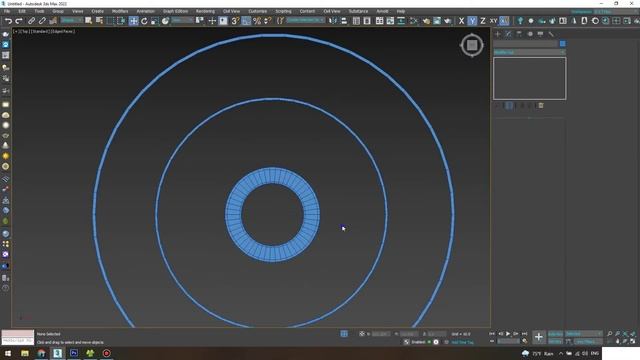
Task: Click the large Set Key plus button
Action: point(539,337)
